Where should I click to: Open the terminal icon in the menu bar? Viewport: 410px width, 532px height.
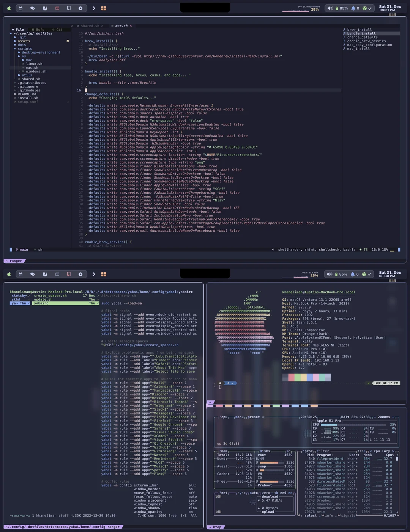pyautogui.click(x=57, y=8)
